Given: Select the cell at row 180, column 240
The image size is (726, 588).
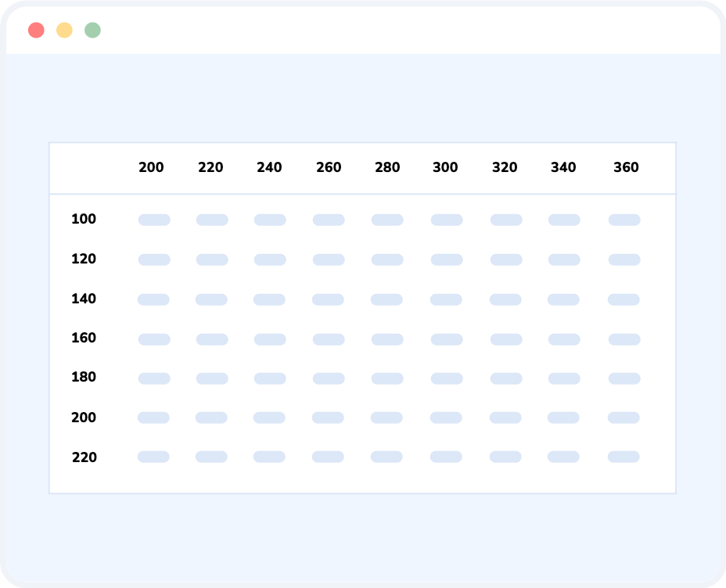Looking at the screenshot, I should [x=270, y=378].
